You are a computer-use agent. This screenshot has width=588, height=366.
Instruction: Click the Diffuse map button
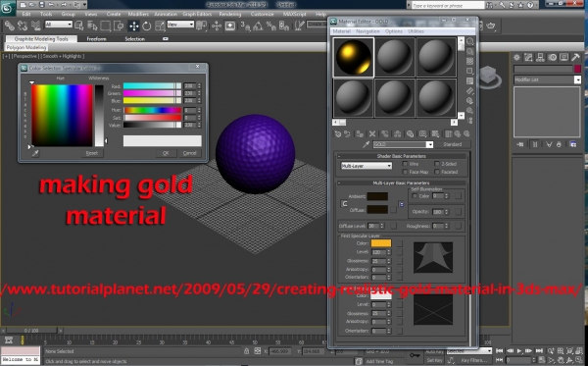(x=393, y=210)
